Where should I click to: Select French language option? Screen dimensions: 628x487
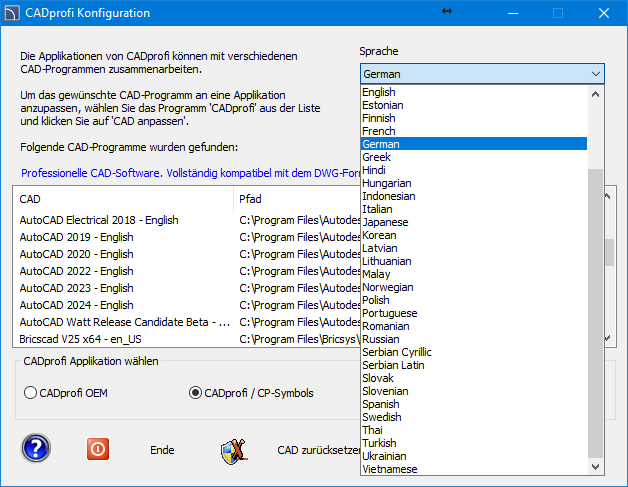pyautogui.click(x=378, y=131)
